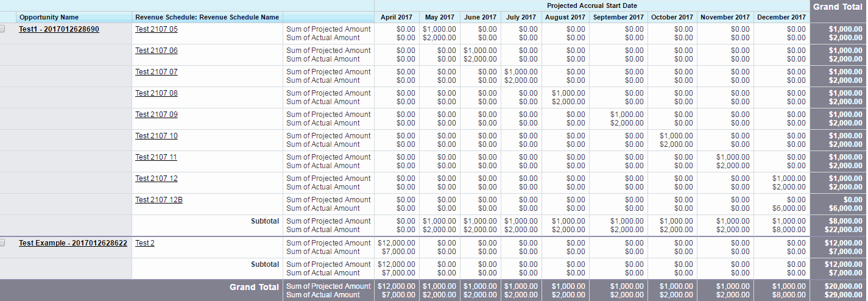
Task: Click Sum of Projected Amount in Test 2107 05 row
Action: click(x=328, y=29)
